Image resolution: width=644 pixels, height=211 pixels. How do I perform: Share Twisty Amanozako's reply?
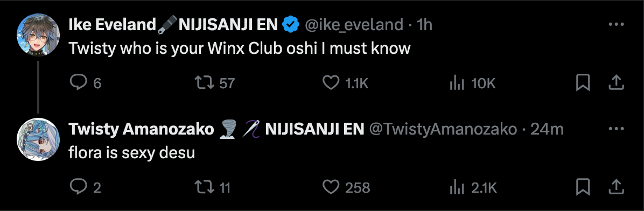click(x=615, y=188)
